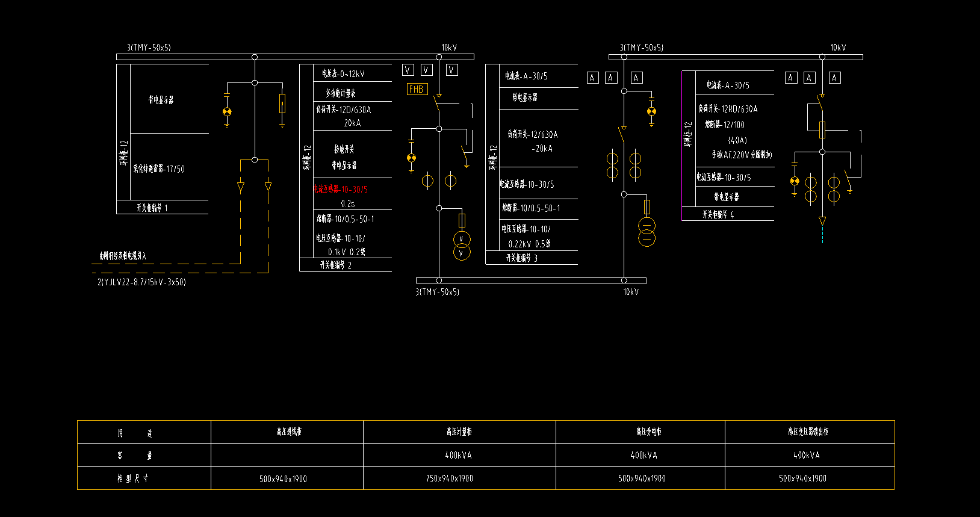Select the indicator lamp symbol in cabinet 2
Screen dimensions: 980x517
pos(411,158)
